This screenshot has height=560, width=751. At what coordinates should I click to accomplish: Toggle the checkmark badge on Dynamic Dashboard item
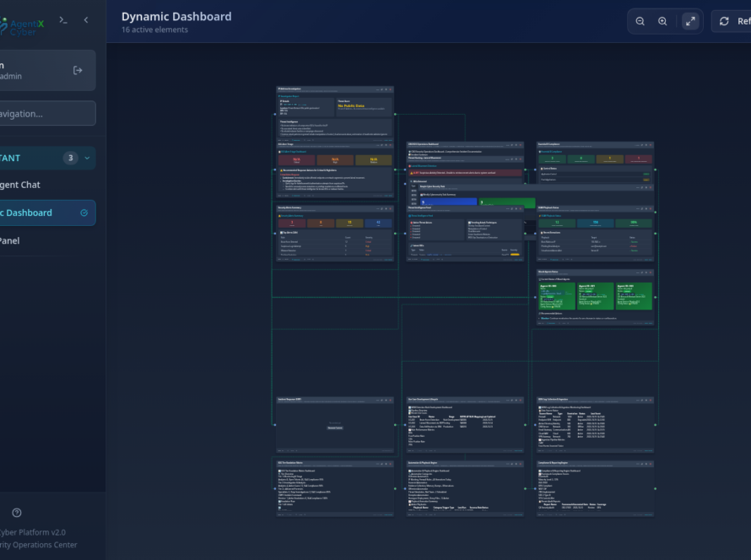click(84, 213)
